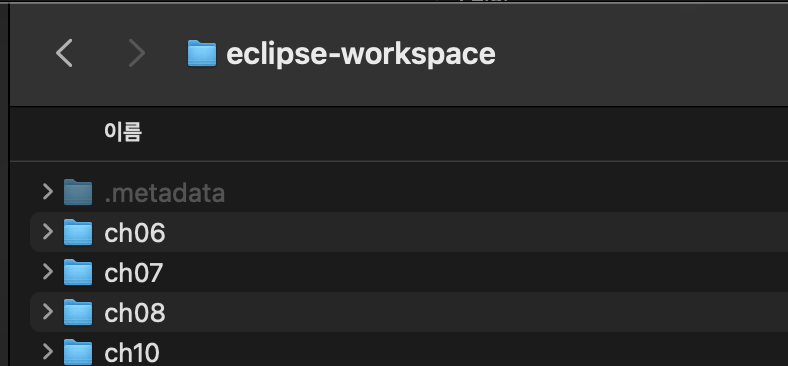This screenshot has width=788, height=366.
Task: Click the ch10 folder icon
Action: 78,351
